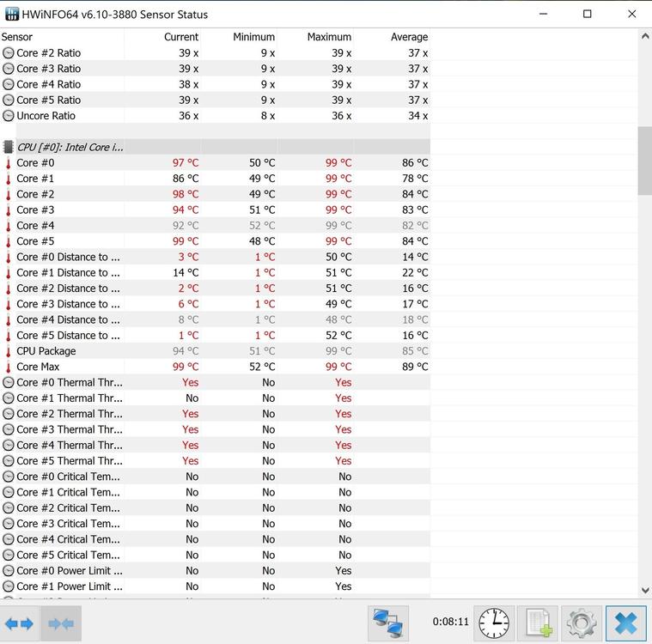Select the Core #5 Thermal Throttling row
652x644 pixels.
[x=69, y=461]
